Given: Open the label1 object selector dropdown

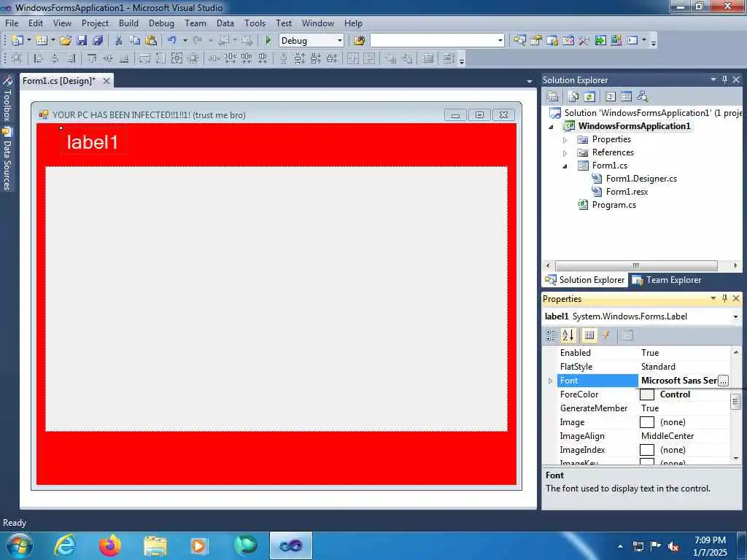Looking at the screenshot, I should [735, 316].
